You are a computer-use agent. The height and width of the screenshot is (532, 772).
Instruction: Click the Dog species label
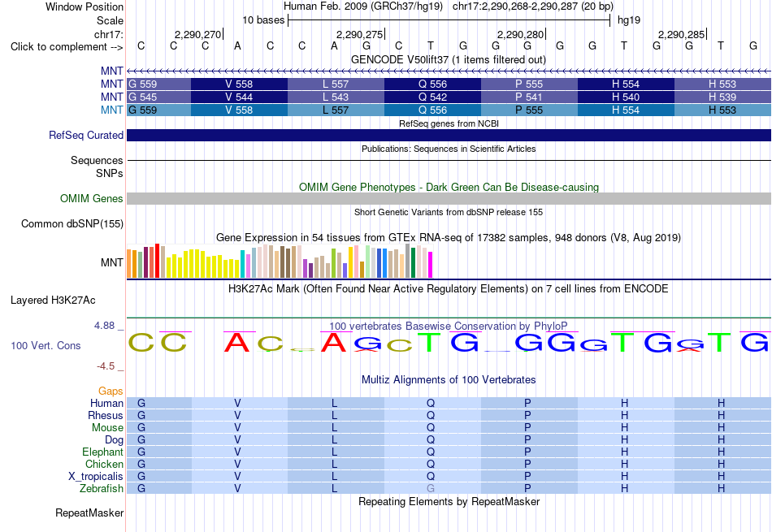(x=114, y=440)
